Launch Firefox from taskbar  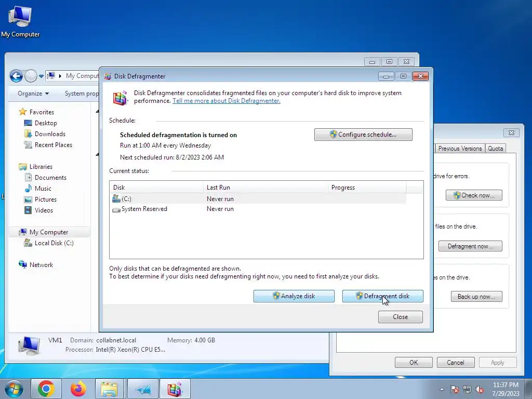tap(78, 389)
